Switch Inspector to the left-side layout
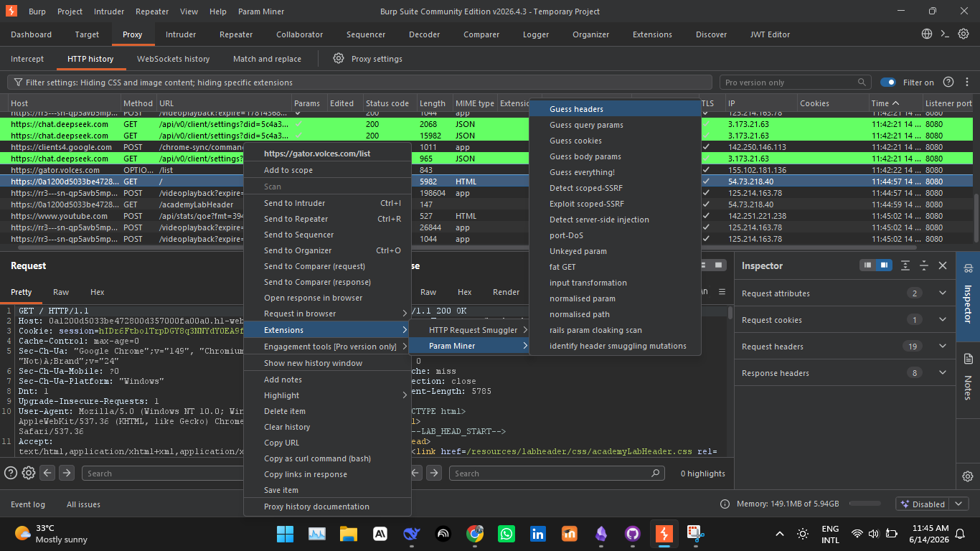This screenshot has width=980, height=551. pos(868,265)
